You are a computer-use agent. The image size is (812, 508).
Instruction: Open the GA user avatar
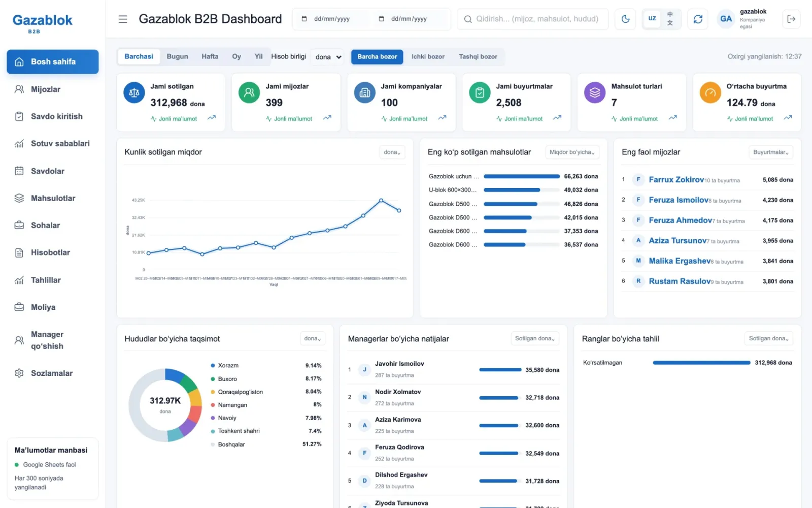(726, 19)
